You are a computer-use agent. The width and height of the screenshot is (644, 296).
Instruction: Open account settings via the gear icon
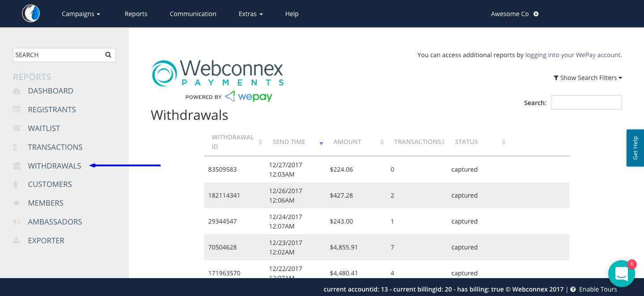tap(536, 14)
